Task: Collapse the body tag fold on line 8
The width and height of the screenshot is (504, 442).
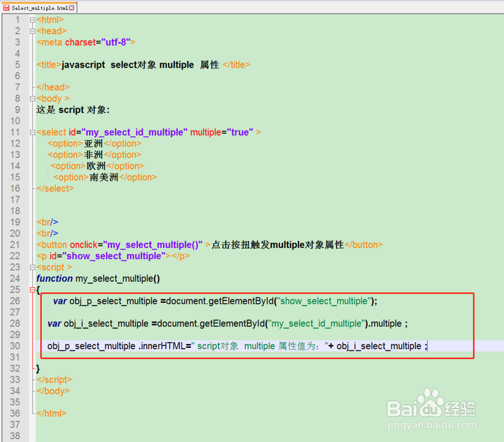Action: 32,99
